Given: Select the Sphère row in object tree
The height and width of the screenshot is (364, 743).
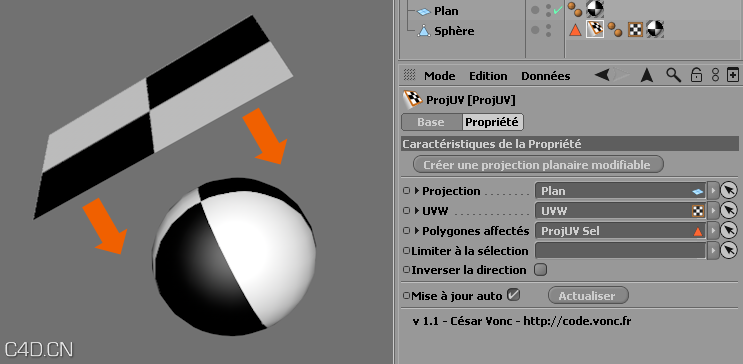Looking at the screenshot, I should click(x=453, y=31).
